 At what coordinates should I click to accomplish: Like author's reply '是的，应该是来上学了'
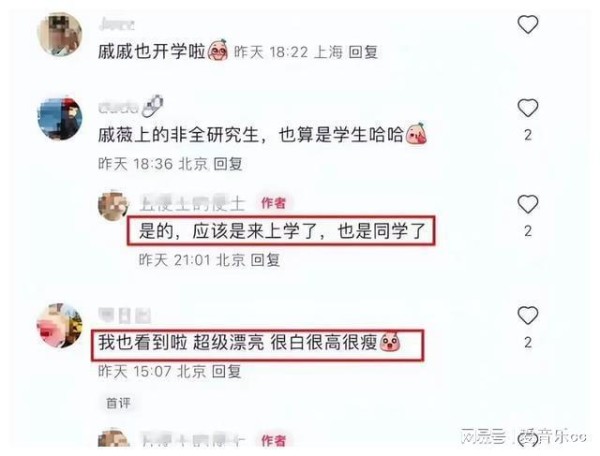click(x=528, y=204)
